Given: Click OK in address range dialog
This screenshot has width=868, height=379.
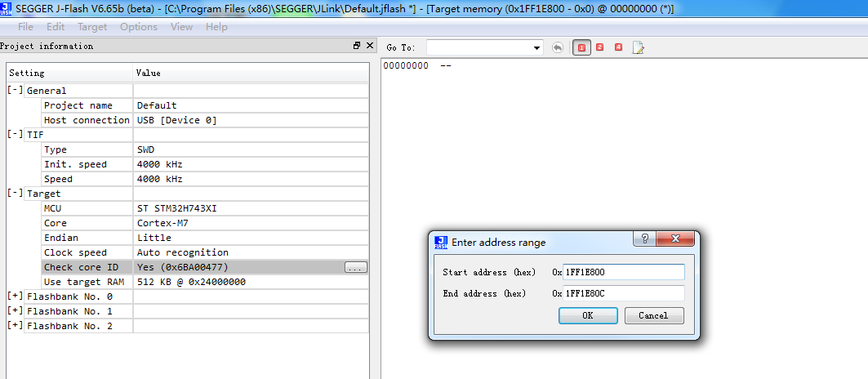Looking at the screenshot, I should point(588,316).
